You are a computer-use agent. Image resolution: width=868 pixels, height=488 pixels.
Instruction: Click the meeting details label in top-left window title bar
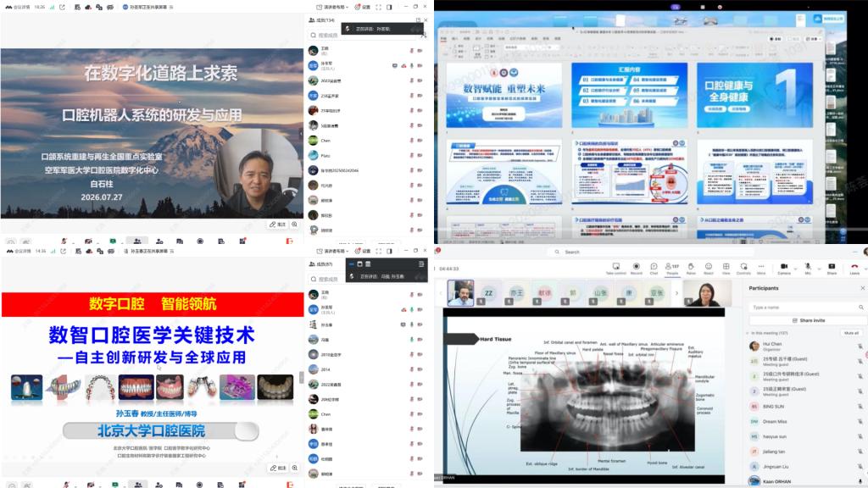23,7
